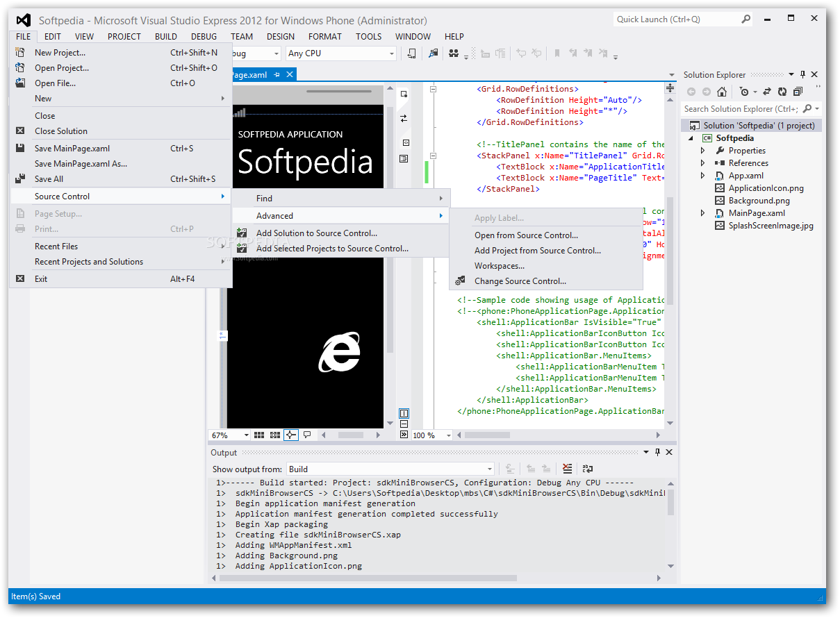The height and width of the screenshot is (618, 840).
Task: Expand the App.xaml tree node
Action: pyautogui.click(x=702, y=176)
